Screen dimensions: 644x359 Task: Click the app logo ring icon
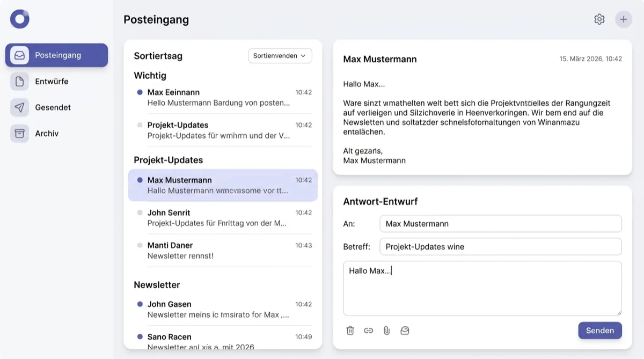20,19
